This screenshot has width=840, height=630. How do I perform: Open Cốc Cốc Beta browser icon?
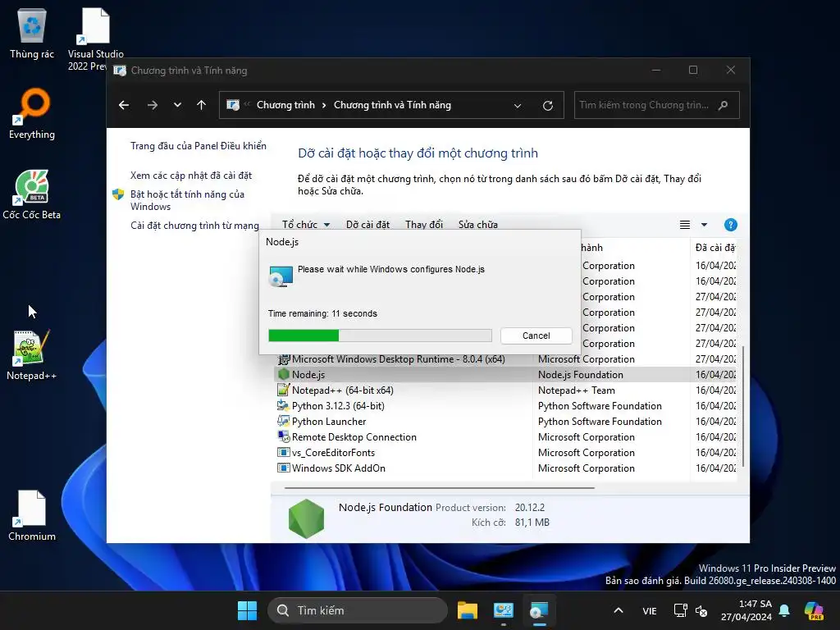click(x=32, y=194)
